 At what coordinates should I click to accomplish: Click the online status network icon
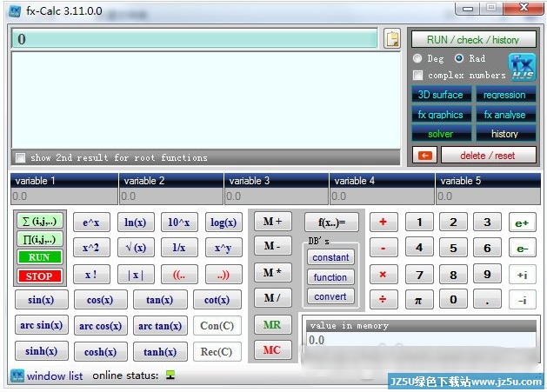[170, 375]
